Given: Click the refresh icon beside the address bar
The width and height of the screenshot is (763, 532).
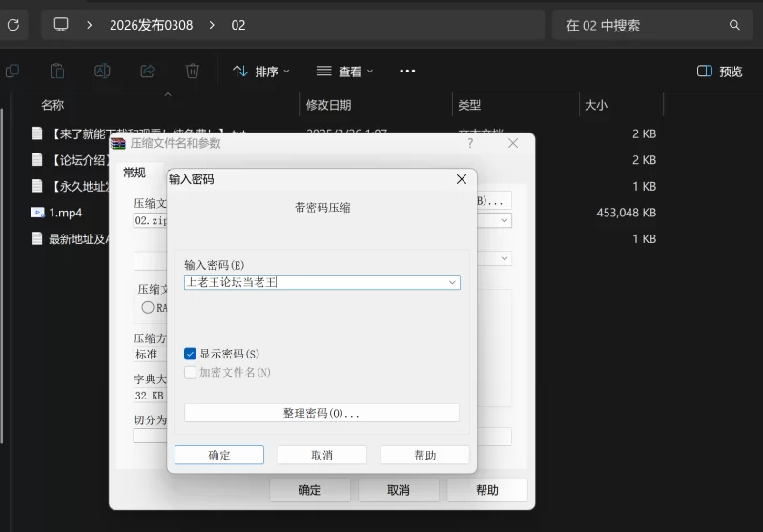Looking at the screenshot, I should point(12,25).
